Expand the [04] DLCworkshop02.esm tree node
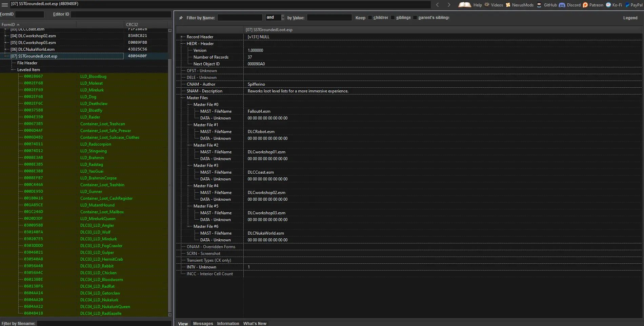The width and height of the screenshot is (644, 326). pos(5,36)
